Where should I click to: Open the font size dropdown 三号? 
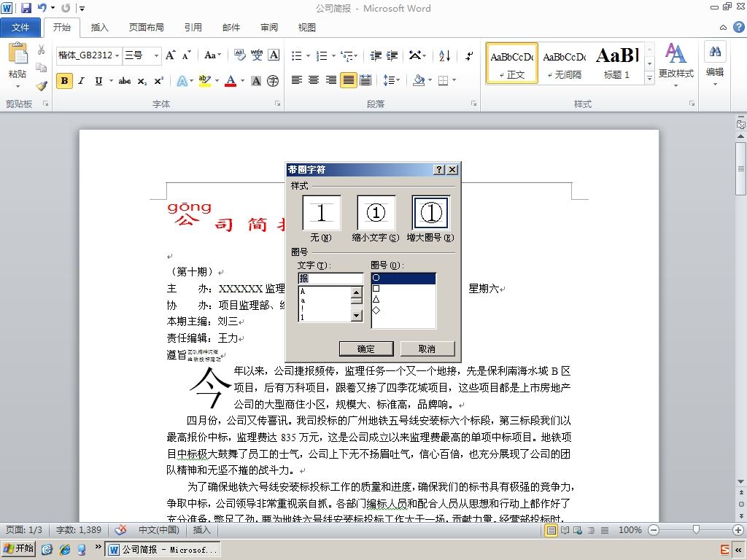[156, 55]
